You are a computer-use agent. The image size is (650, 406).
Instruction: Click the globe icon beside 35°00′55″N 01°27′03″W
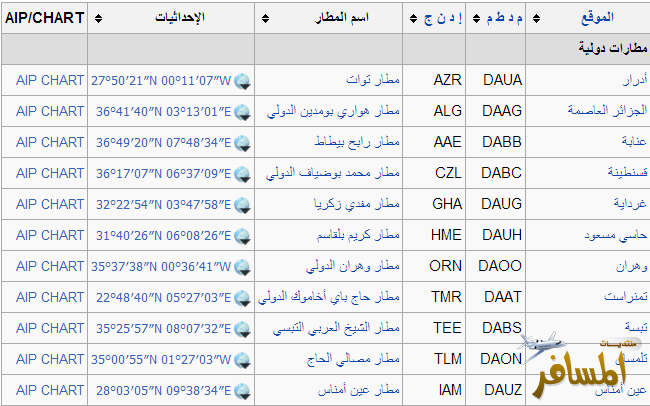coord(242,360)
